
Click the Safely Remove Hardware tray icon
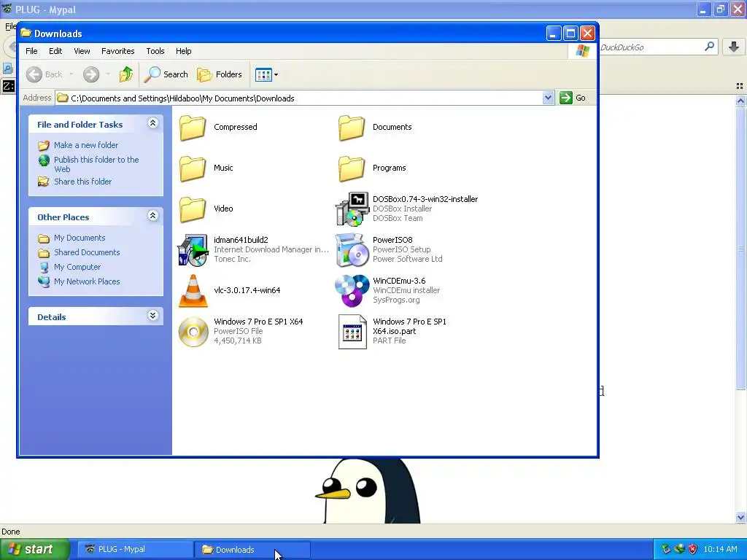[x=666, y=550]
